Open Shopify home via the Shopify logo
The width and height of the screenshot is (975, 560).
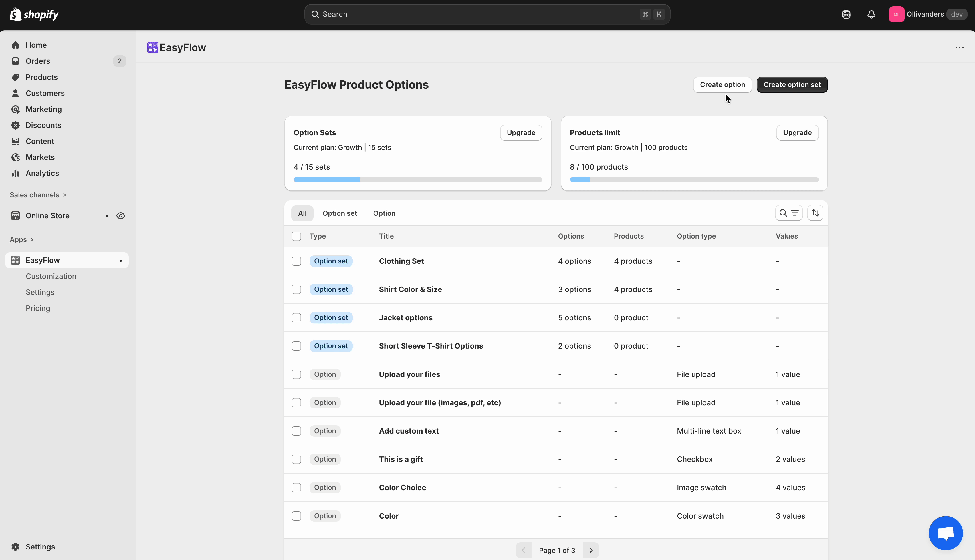click(34, 14)
